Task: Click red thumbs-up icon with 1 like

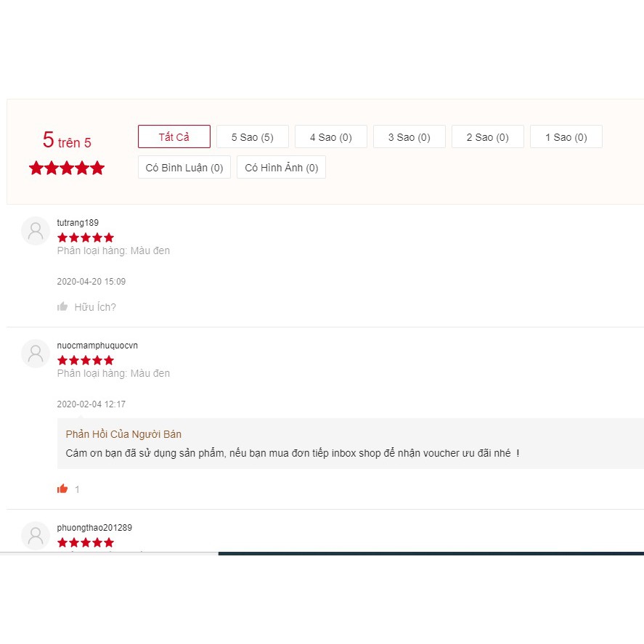Action: pyautogui.click(x=62, y=489)
